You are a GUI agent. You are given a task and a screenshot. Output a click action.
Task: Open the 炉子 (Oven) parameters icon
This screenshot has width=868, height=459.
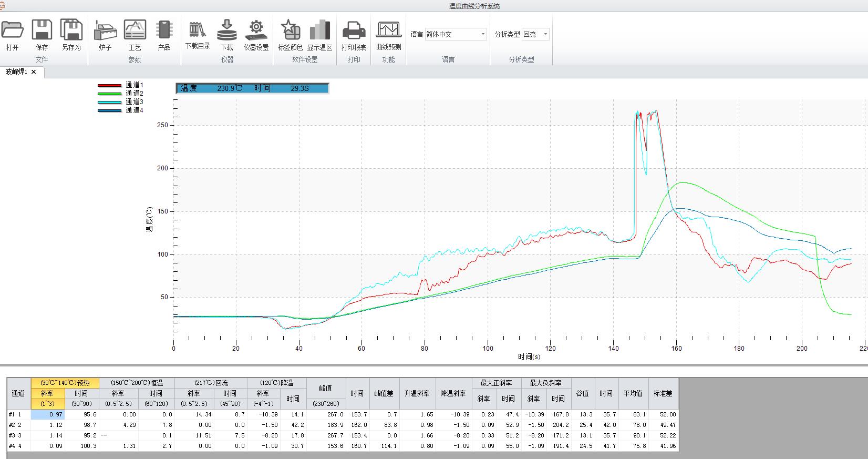105,30
